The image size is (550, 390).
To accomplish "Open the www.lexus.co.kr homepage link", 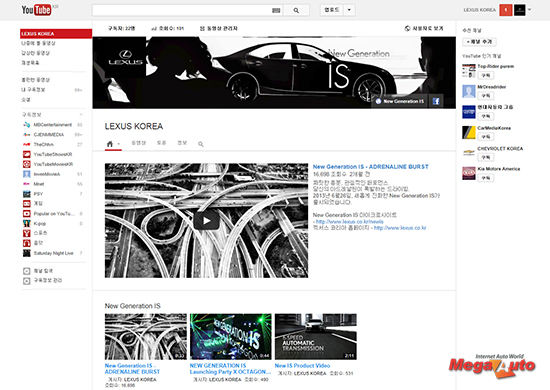I will click(x=400, y=228).
